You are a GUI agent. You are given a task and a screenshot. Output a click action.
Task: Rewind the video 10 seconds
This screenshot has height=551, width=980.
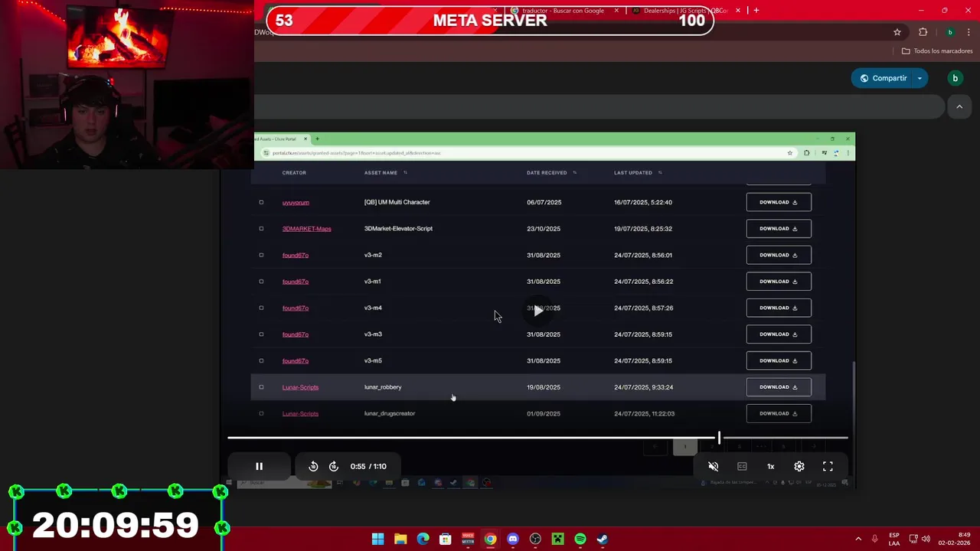coord(313,466)
